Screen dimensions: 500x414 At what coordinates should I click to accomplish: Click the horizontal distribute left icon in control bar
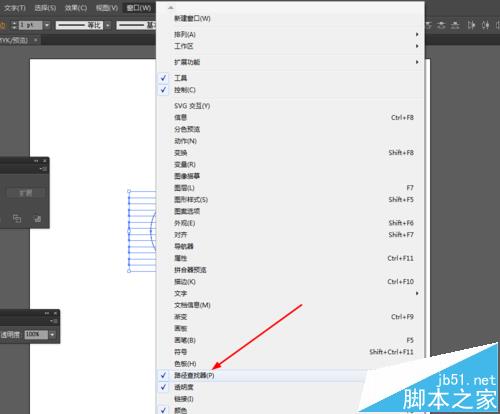click(471, 25)
